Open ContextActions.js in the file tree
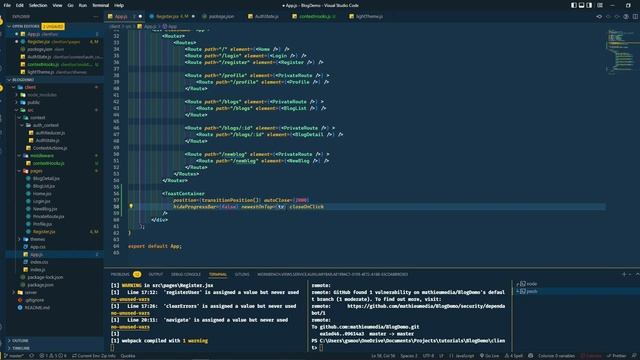640x360 pixels. click(50, 148)
